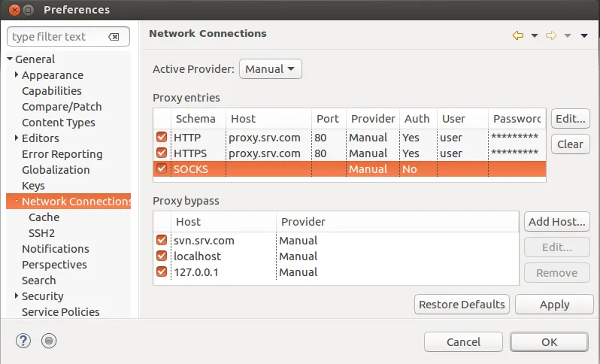
Task: Focus the filter text input field
Action: pos(56,37)
